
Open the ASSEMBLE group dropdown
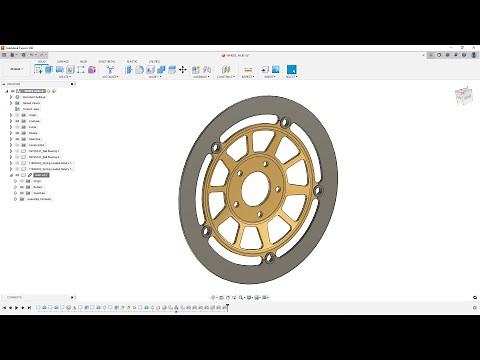pyautogui.click(x=201, y=77)
